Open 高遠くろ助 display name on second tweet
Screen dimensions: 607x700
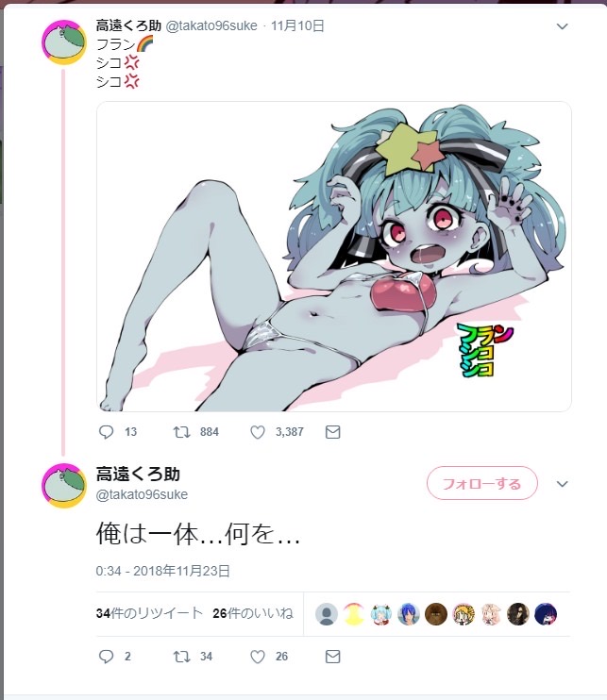pos(138,475)
